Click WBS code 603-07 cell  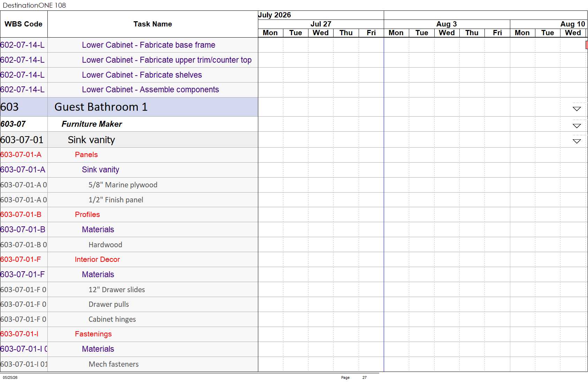(24, 124)
